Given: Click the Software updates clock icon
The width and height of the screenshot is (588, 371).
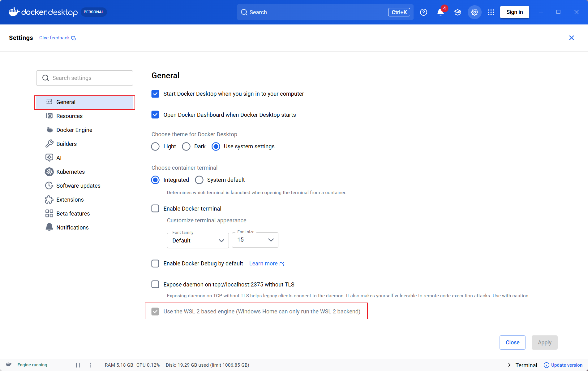Looking at the screenshot, I should pos(49,185).
